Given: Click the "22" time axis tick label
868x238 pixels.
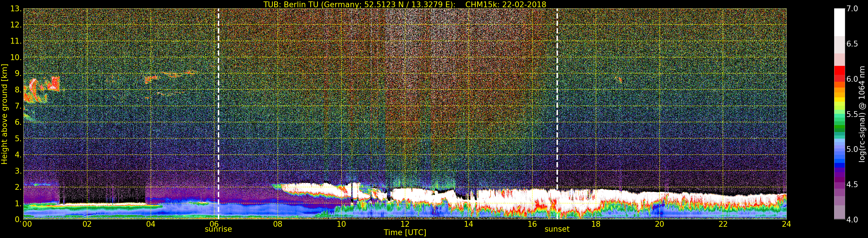Looking at the screenshot, I should [723, 224].
